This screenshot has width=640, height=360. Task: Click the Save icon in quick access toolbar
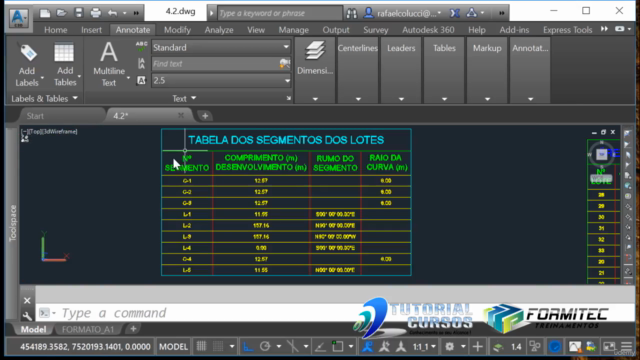[79, 13]
